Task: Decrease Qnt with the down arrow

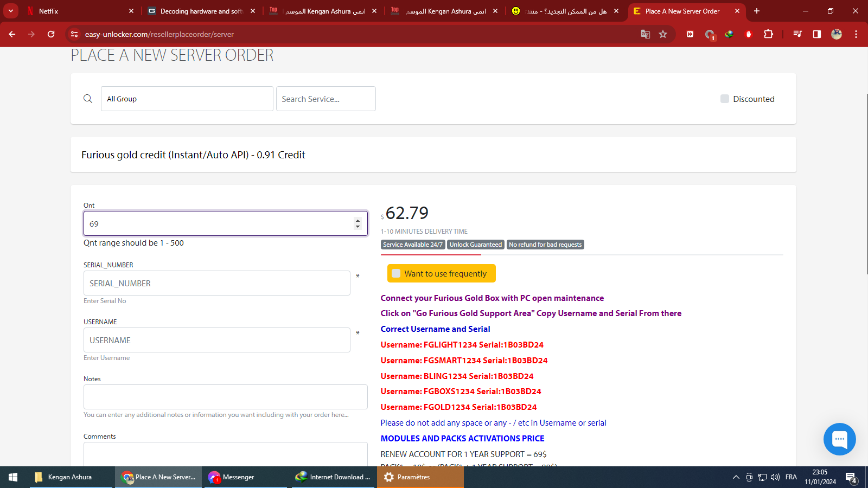Action: (x=358, y=227)
